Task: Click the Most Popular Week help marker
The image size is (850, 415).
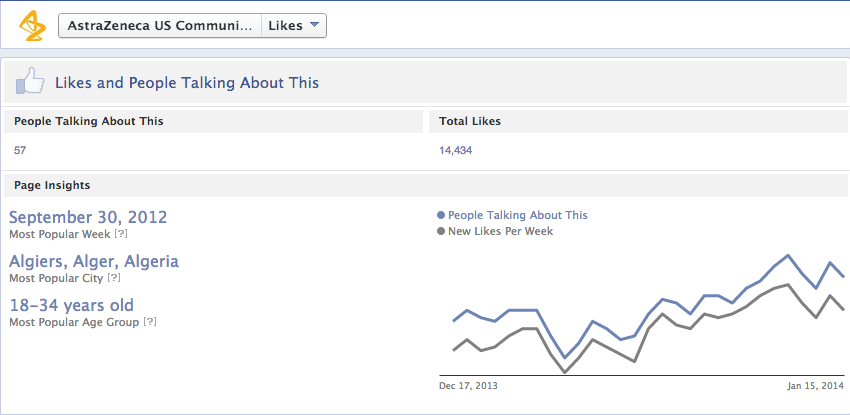Action: point(121,235)
